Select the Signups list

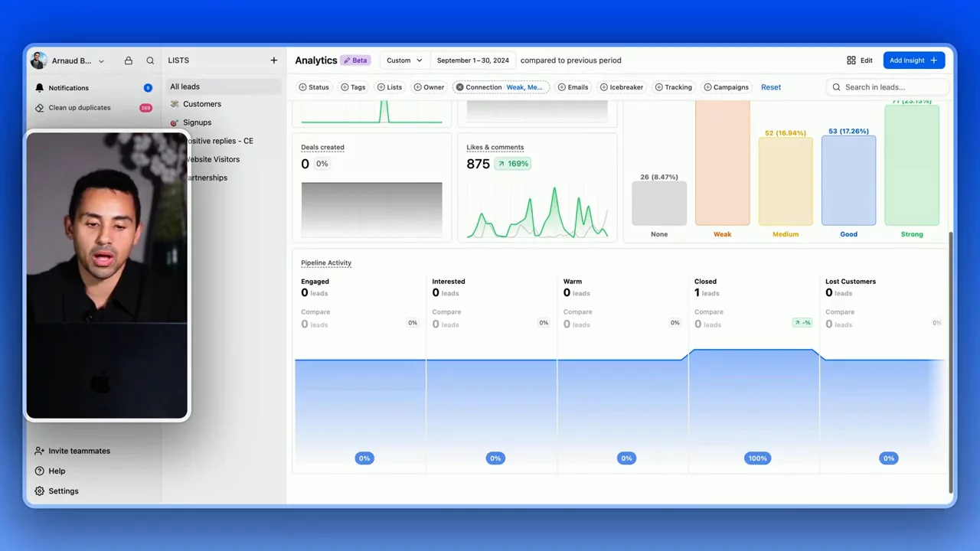197,122
